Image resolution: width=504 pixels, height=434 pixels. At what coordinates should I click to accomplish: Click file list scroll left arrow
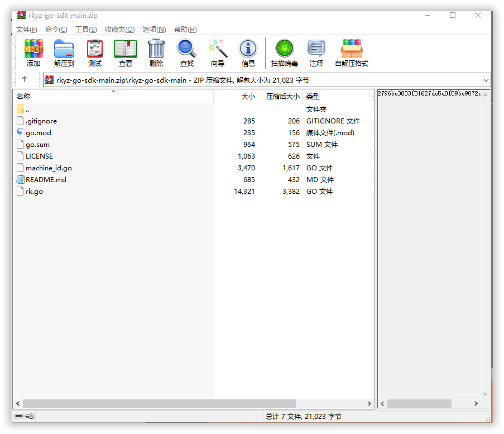(x=18, y=403)
